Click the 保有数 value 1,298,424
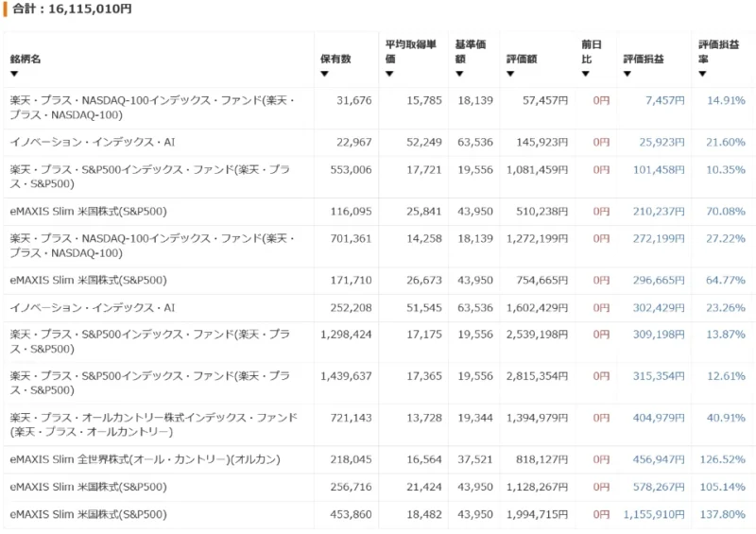 (346, 335)
